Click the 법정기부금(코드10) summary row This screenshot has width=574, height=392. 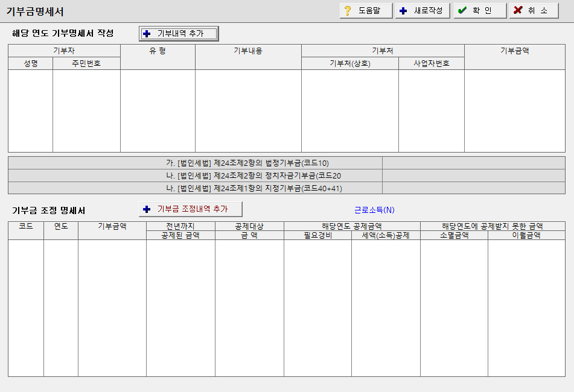pos(287,163)
